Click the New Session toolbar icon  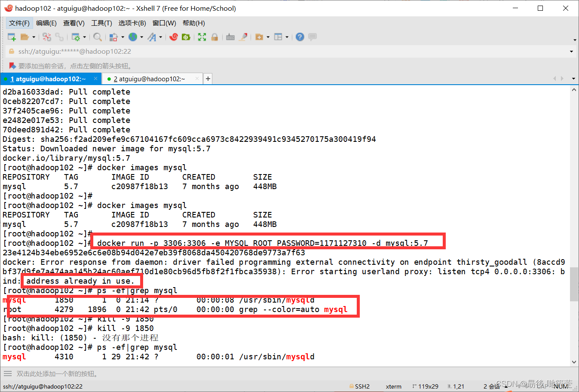tap(12, 37)
